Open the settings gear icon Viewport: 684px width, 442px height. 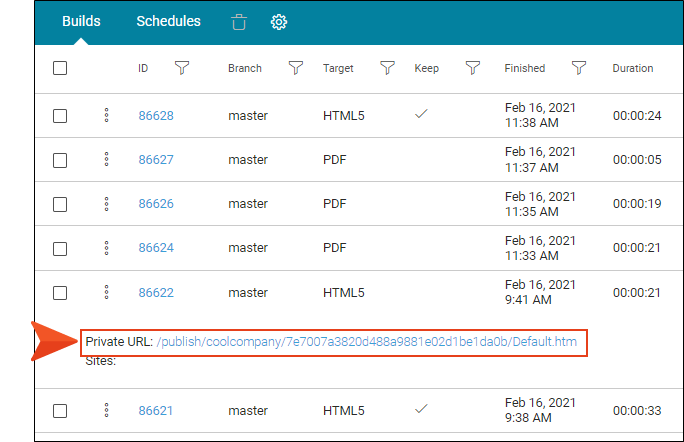pos(279,22)
